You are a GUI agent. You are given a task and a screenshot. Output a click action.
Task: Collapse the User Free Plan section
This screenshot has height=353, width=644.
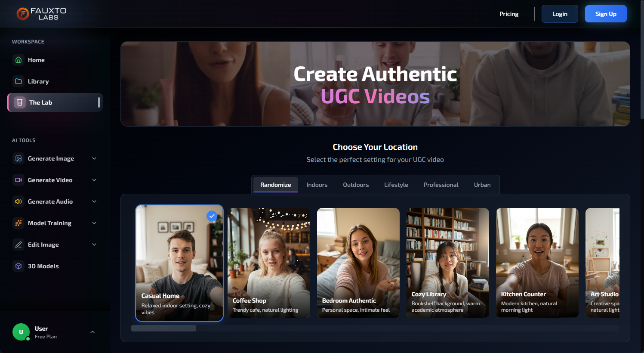(92, 332)
